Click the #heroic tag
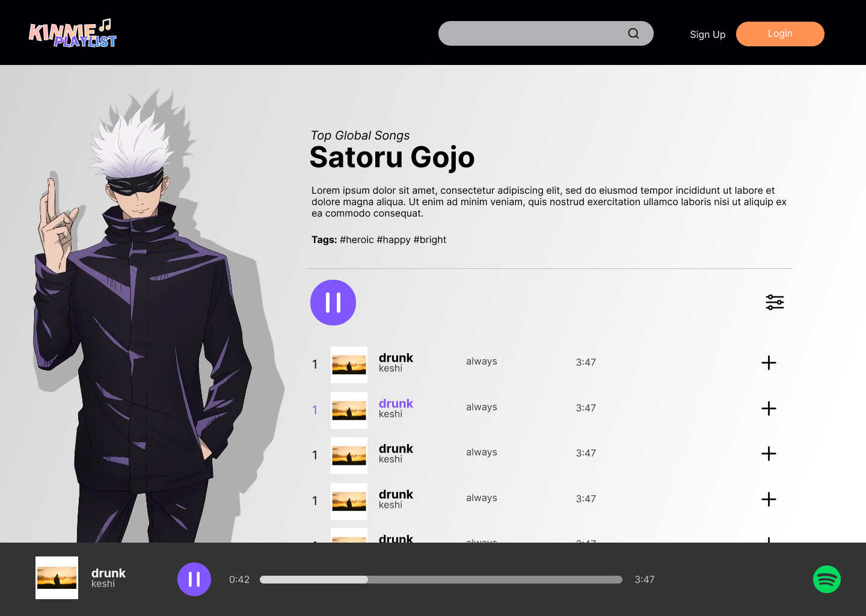Viewport: 866px width, 616px height. [x=357, y=239]
